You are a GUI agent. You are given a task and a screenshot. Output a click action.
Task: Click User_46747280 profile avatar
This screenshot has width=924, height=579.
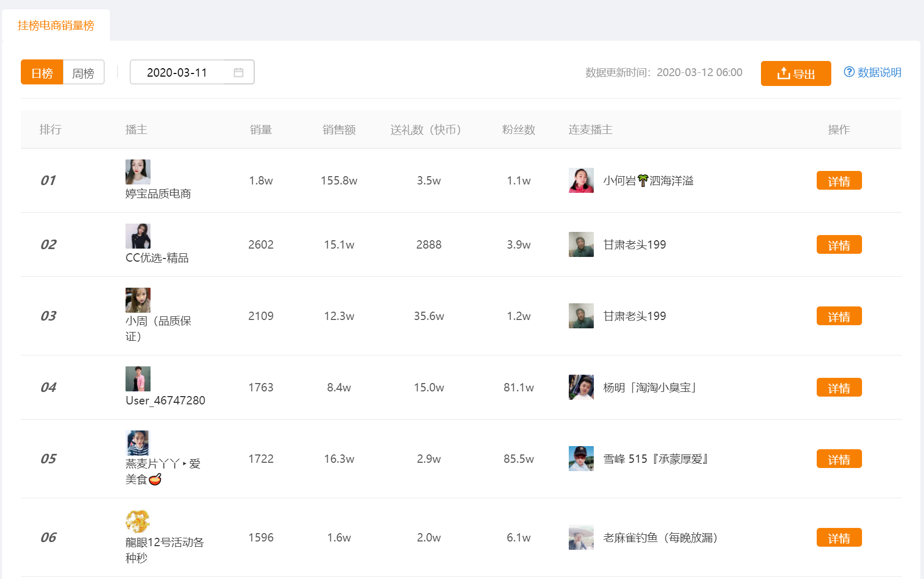(x=138, y=379)
